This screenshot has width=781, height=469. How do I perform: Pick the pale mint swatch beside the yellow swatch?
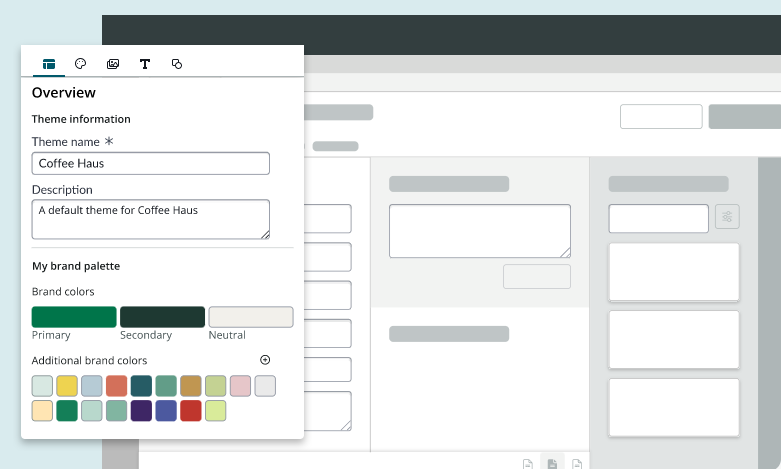42,386
